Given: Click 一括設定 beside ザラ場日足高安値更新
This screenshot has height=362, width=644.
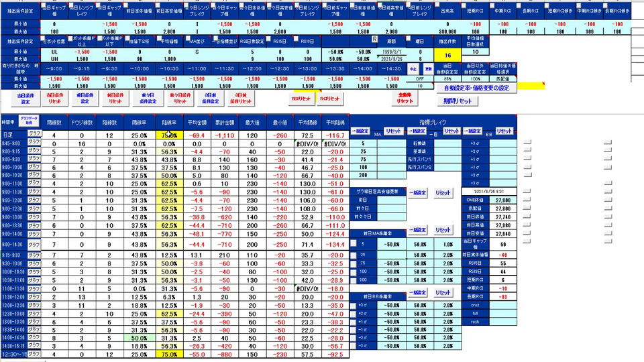Looking at the screenshot, I should click(x=417, y=192).
